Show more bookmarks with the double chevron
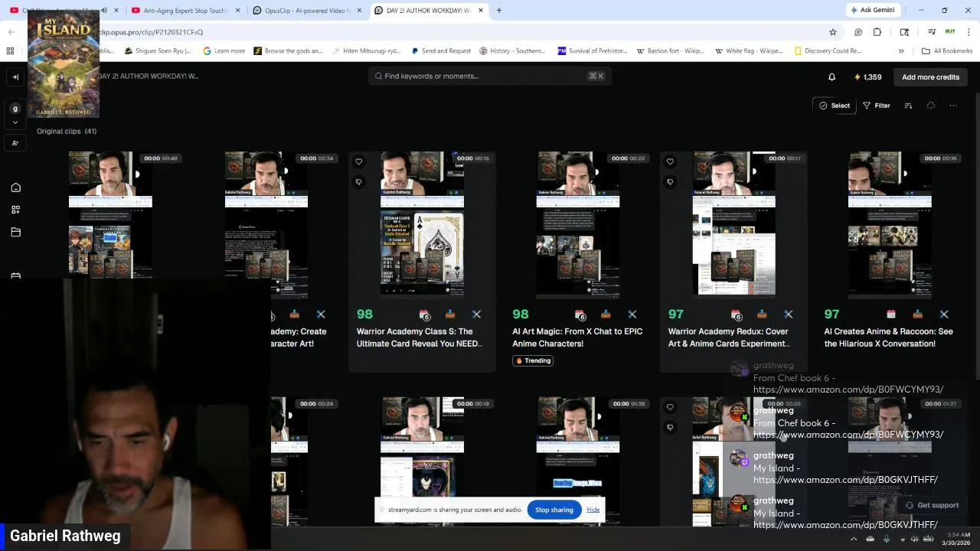Image resolution: width=980 pixels, height=551 pixels. point(901,51)
